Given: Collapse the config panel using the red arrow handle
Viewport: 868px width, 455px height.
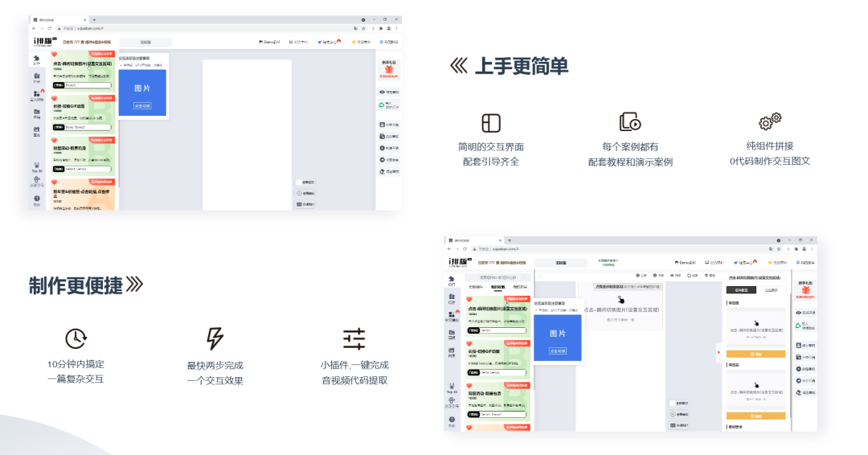Looking at the screenshot, I should (718, 352).
